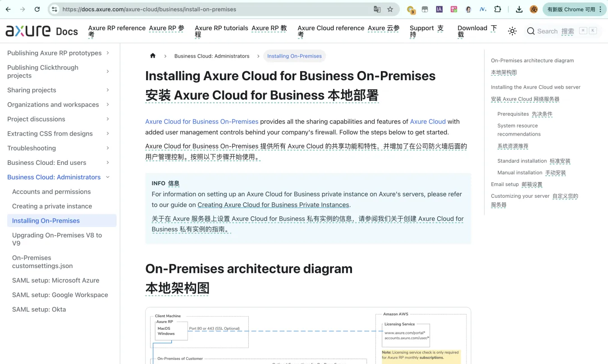Follow the Axure Cloud for Business On-Premises link
Screen dimensions: 608x364
pyautogui.click(x=201, y=121)
